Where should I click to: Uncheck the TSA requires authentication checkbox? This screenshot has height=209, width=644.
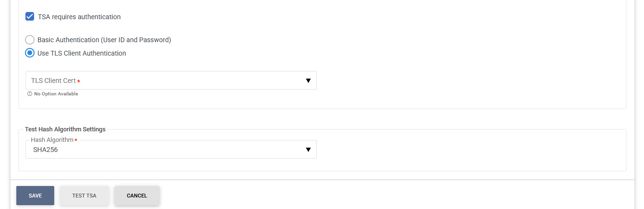click(30, 17)
